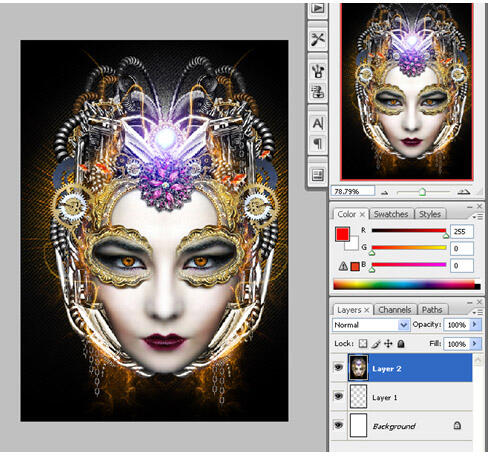
Task: Click the G channel slider bar
Action: point(409,247)
